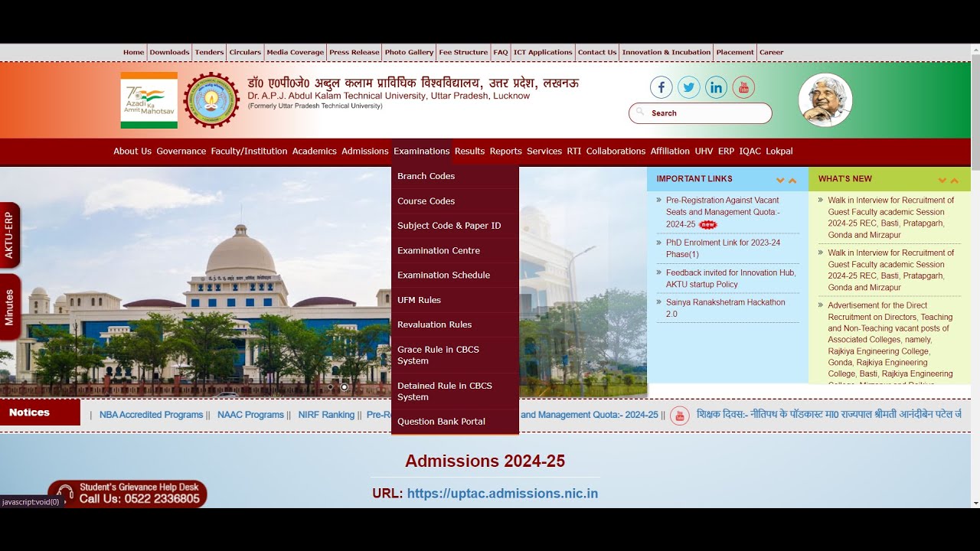Screen dimensions: 980x551
Task: Open Examination Schedule menu item
Action: point(455,275)
